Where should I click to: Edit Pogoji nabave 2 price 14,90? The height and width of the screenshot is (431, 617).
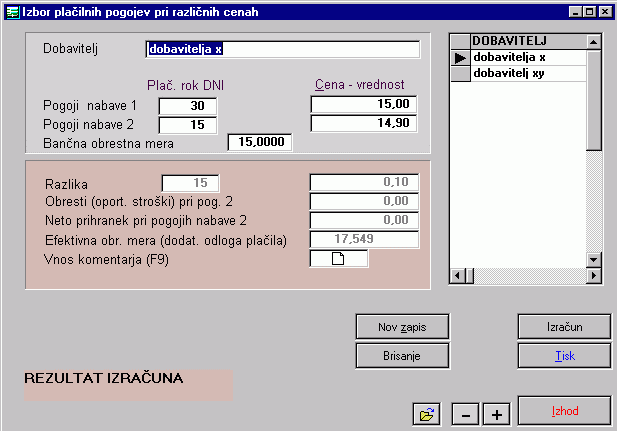click(x=364, y=123)
